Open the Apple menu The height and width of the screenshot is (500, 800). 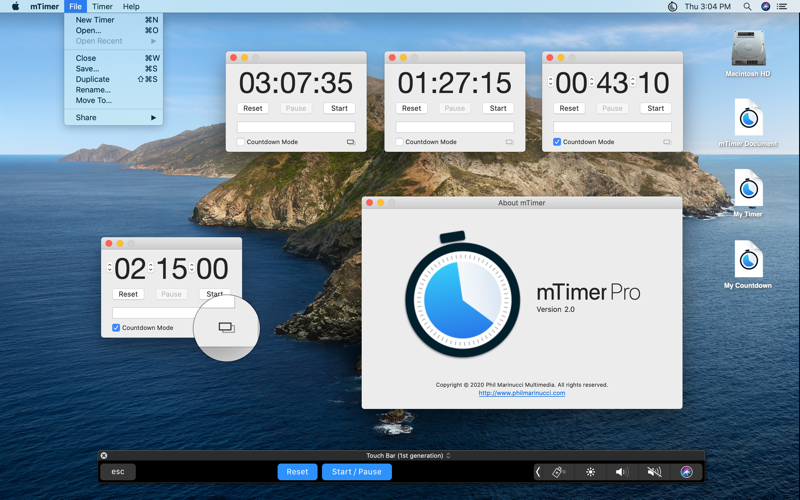coord(15,7)
